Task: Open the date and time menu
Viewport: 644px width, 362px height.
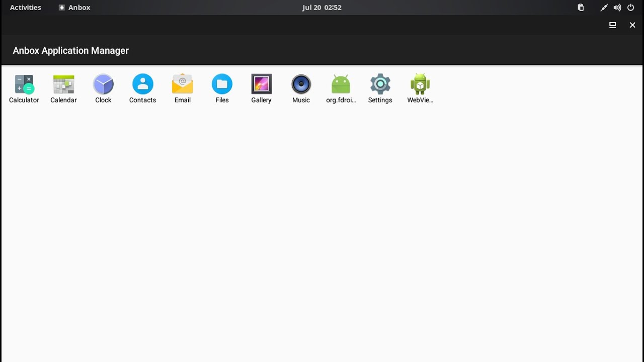Action: pyautogui.click(x=322, y=8)
